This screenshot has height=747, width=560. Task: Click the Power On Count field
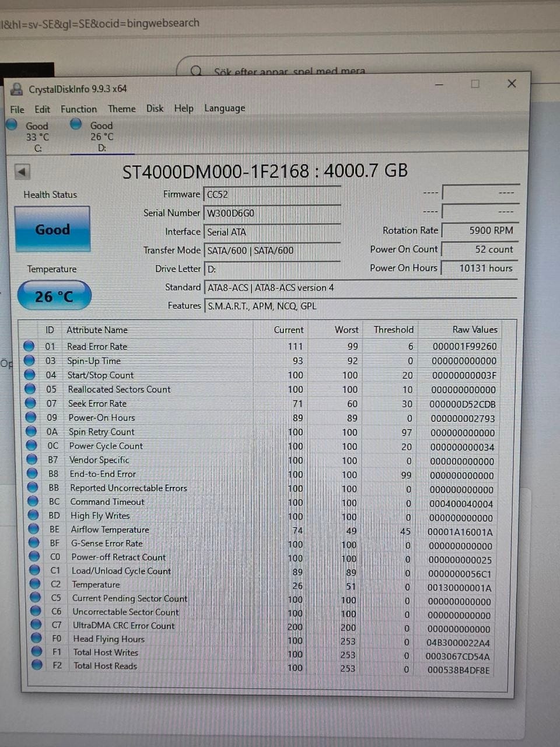[x=480, y=249]
